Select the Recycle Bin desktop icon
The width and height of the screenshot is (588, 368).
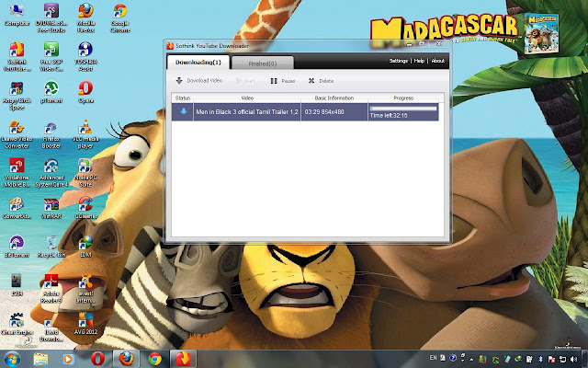click(x=51, y=247)
